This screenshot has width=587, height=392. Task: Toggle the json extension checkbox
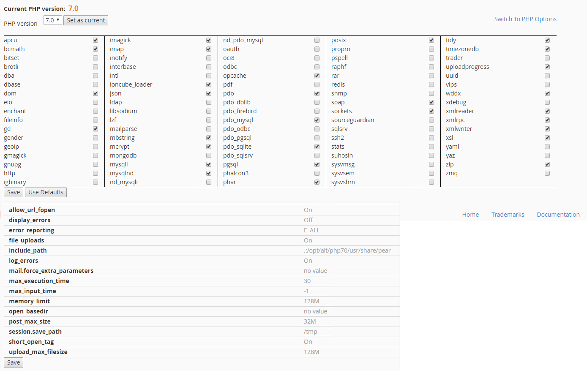tap(209, 93)
